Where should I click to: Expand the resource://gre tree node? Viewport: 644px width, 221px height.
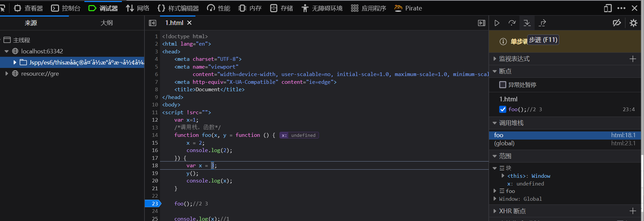[6, 74]
